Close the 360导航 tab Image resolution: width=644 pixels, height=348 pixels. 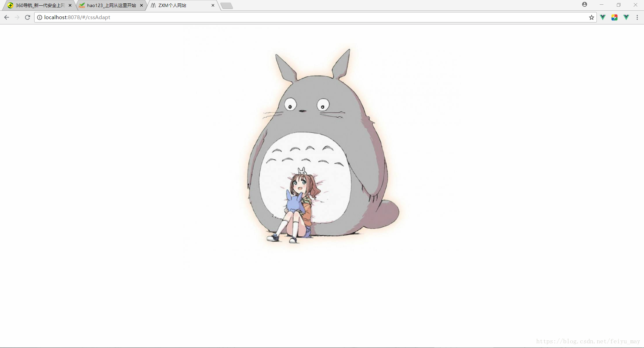tap(70, 5)
